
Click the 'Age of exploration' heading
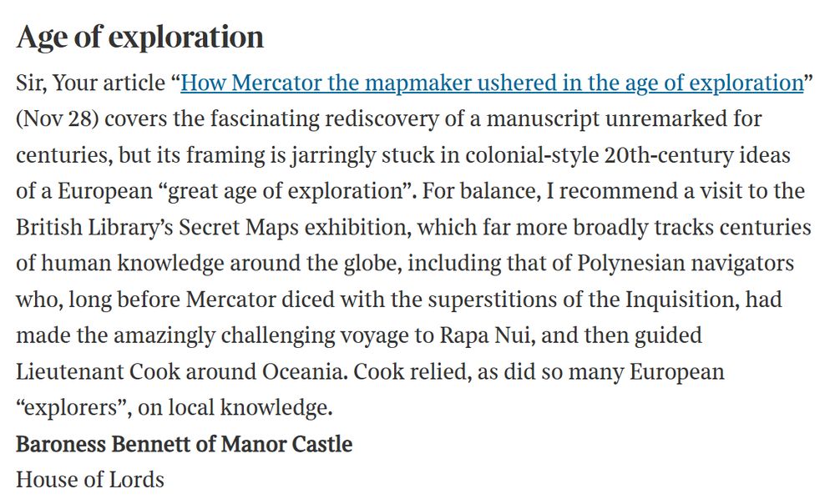click(x=139, y=37)
